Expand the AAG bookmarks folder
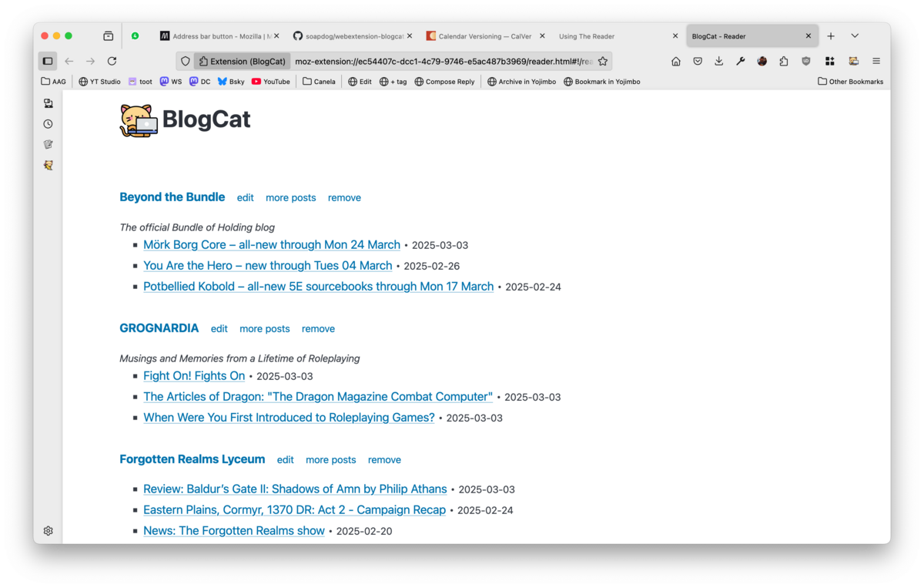The height and width of the screenshot is (588, 924). (x=53, y=82)
